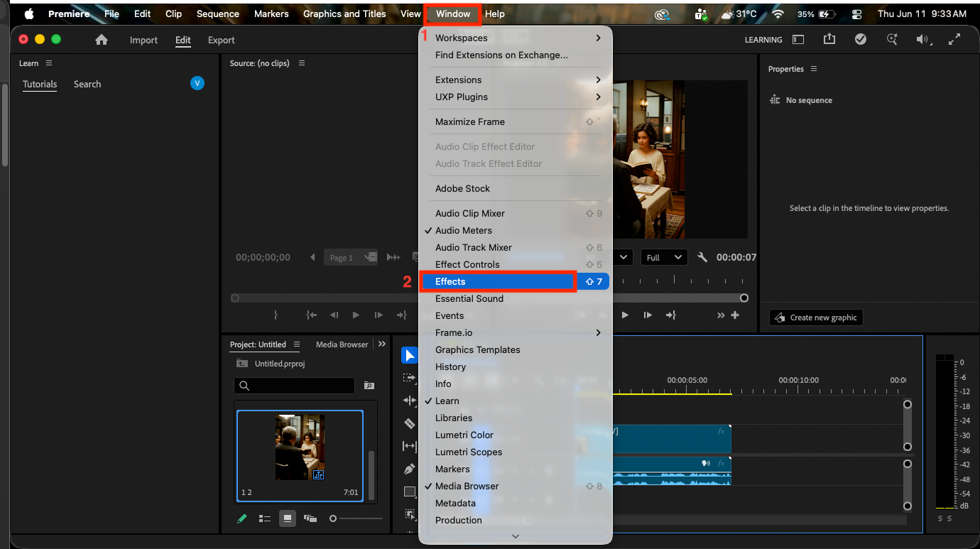The width and height of the screenshot is (980, 549).
Task: Click the Create new graphic button
Action: click(x=816, y=317)
